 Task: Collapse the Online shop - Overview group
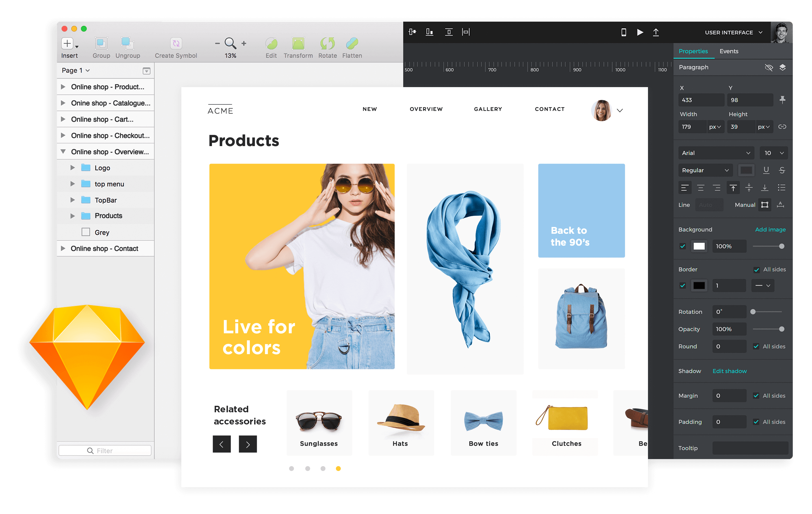tap(63, 152)
